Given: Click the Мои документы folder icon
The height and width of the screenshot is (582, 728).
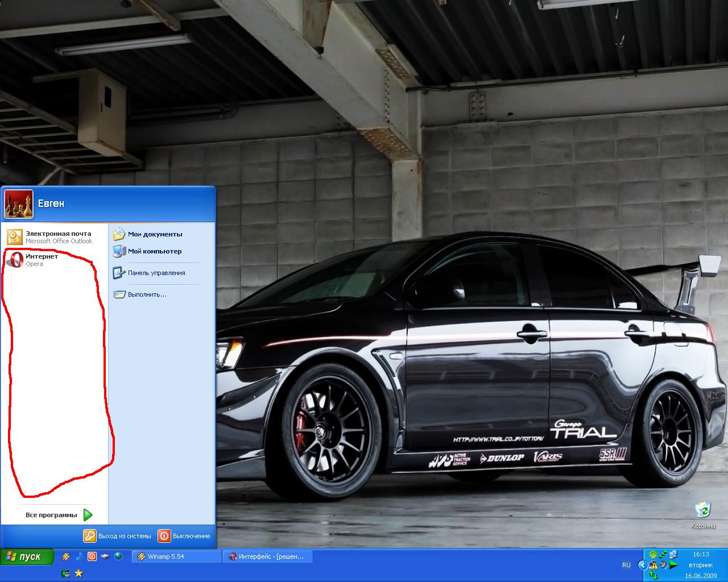Looking at the screenshot, I should pyautogui.click(x=119, y=234).
